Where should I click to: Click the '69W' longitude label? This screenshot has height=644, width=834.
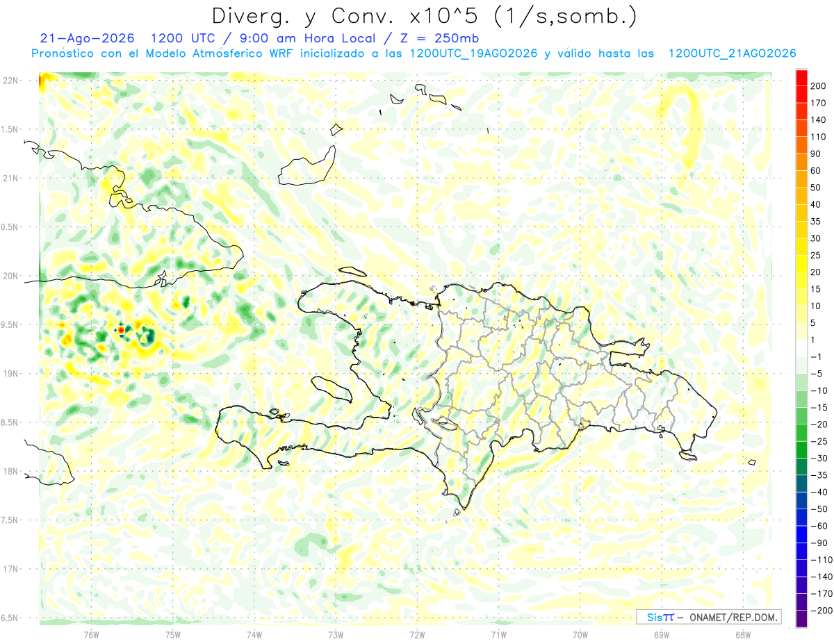662,635
